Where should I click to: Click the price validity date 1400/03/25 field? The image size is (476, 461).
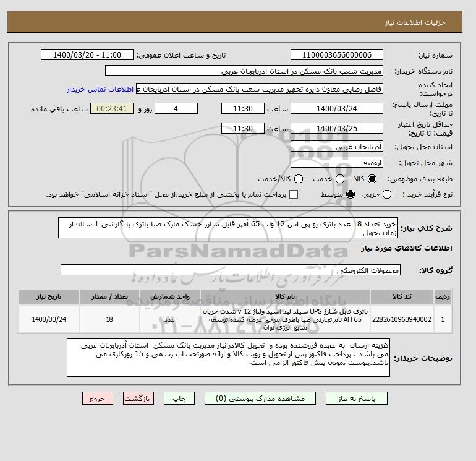tap(337, 128)
